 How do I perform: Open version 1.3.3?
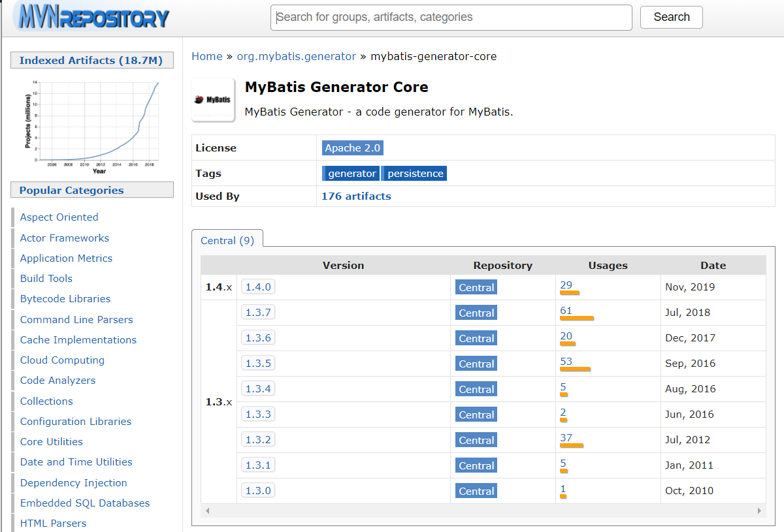258,414
